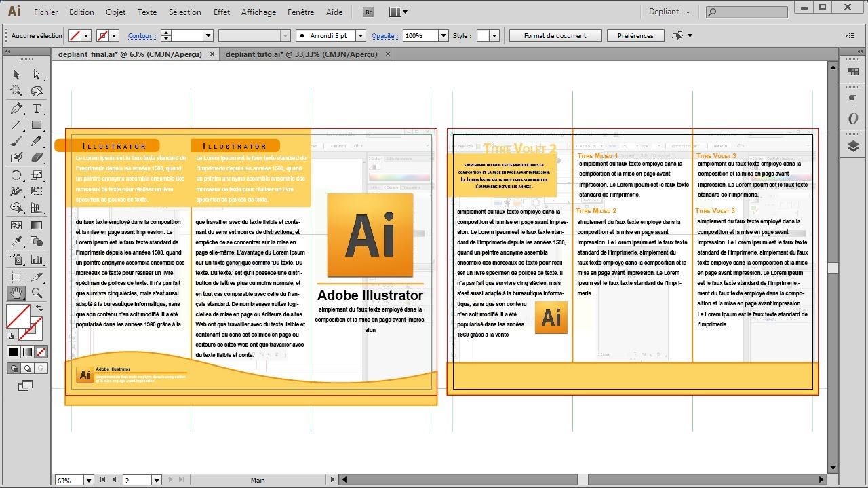Select the Pen tool
This screenshot has width=868, height=488.
[16, 109]
